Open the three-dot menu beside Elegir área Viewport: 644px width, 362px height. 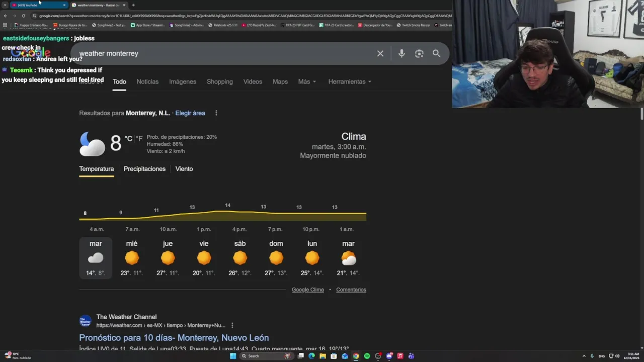coord(216,113)
